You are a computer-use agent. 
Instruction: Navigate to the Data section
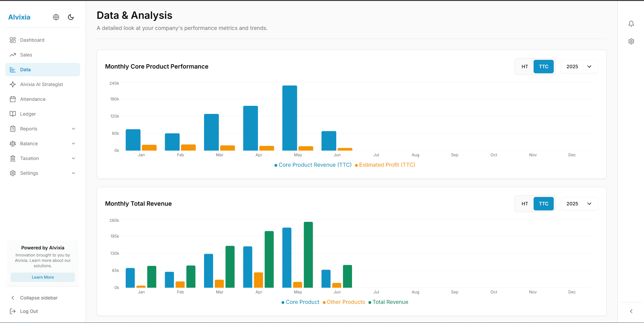pyautogui.click(x=25, y=70)
